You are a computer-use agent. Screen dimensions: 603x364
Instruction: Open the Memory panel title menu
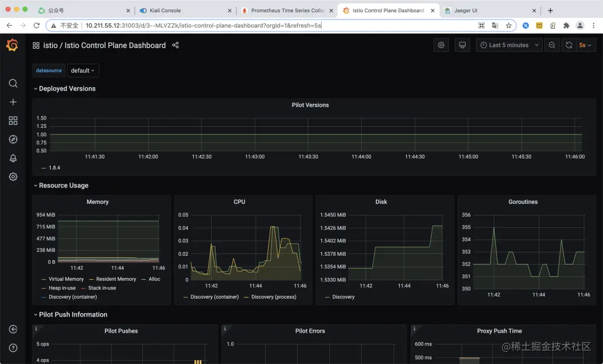(x=97, y=202)
